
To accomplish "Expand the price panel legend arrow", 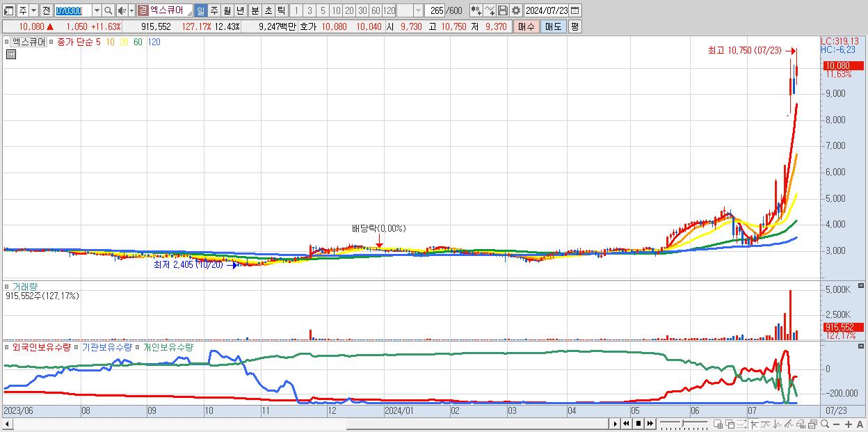I will coord(7,42).
